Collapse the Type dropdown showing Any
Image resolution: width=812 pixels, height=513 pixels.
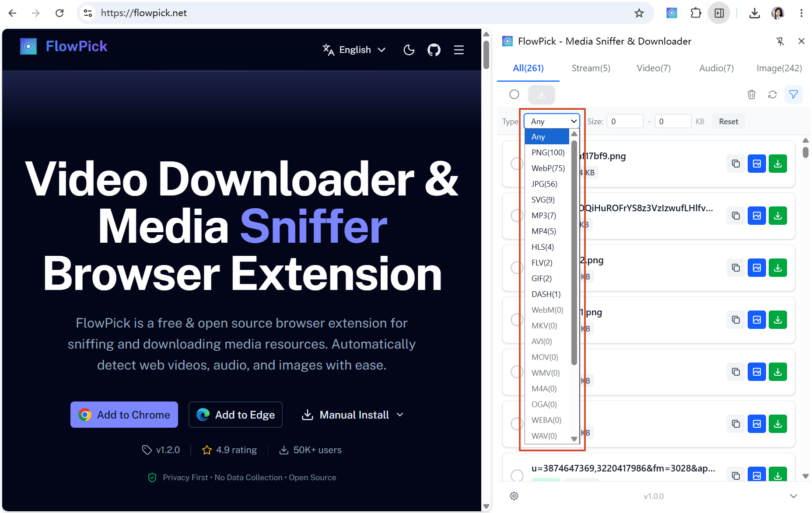552,121
